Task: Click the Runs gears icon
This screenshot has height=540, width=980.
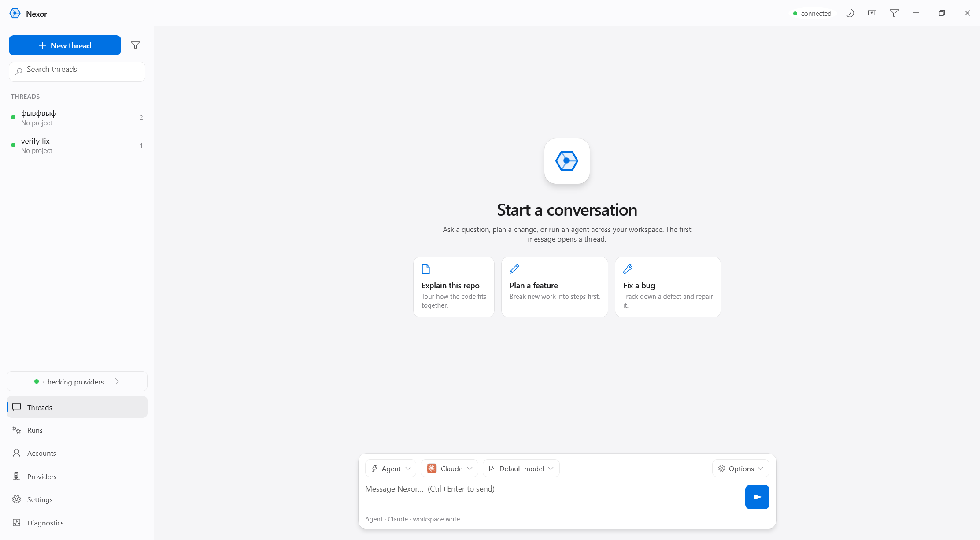Action: (17, 430)
